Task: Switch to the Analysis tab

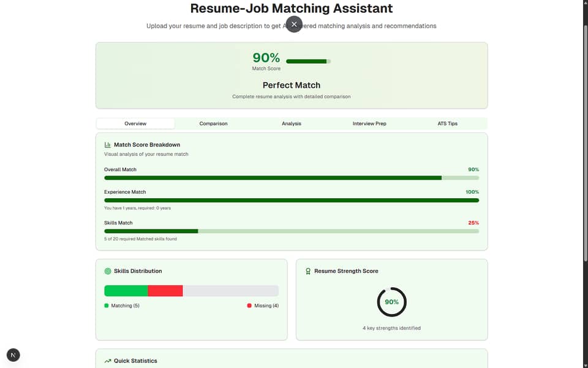Action: [x=292, y=123]
